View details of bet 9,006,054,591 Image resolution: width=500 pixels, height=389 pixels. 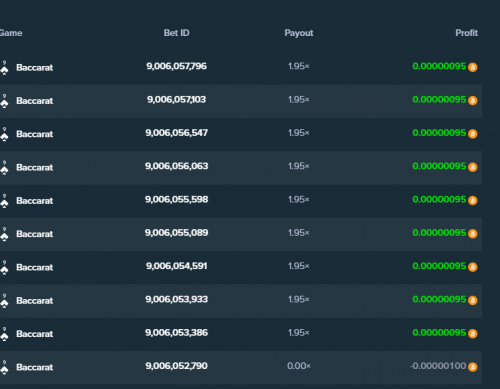click(x=176, y=266)
